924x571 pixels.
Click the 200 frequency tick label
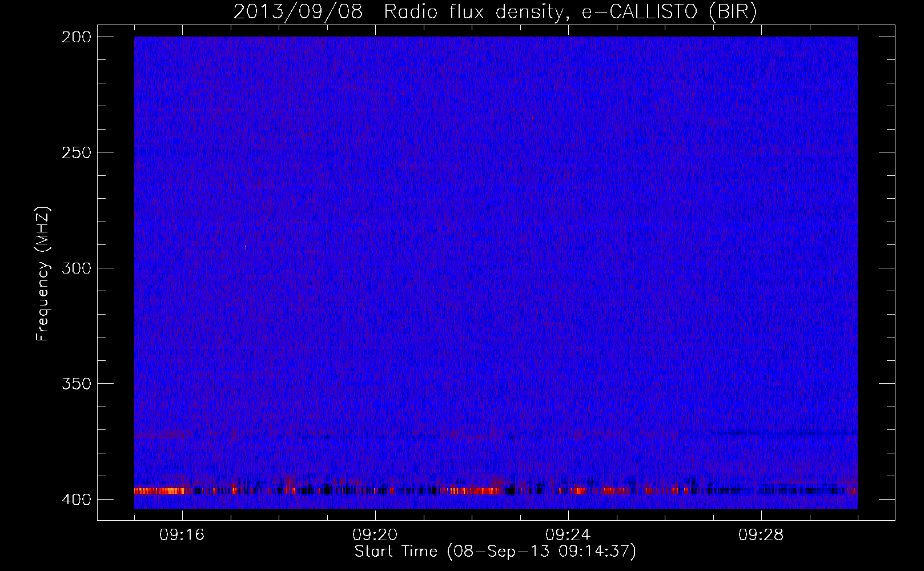pos(76,37)
